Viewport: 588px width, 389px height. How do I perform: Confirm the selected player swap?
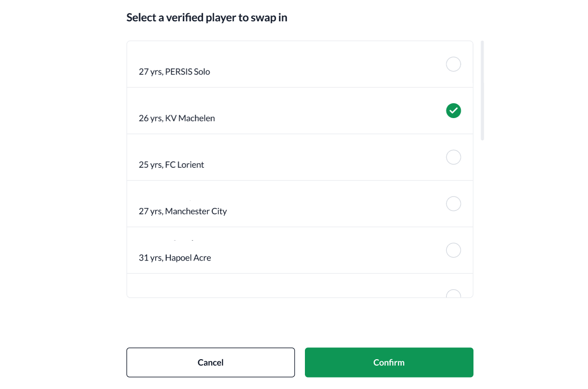click(389, 362)
